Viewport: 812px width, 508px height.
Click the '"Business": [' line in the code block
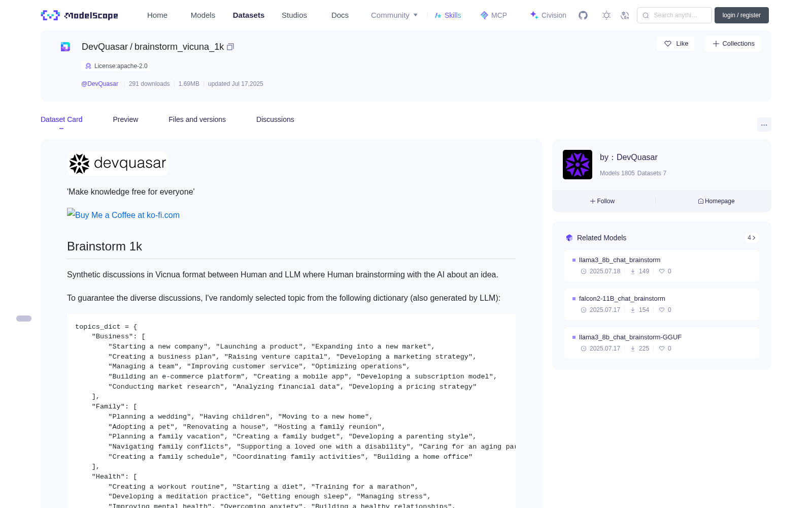click(x=119, y=336)
